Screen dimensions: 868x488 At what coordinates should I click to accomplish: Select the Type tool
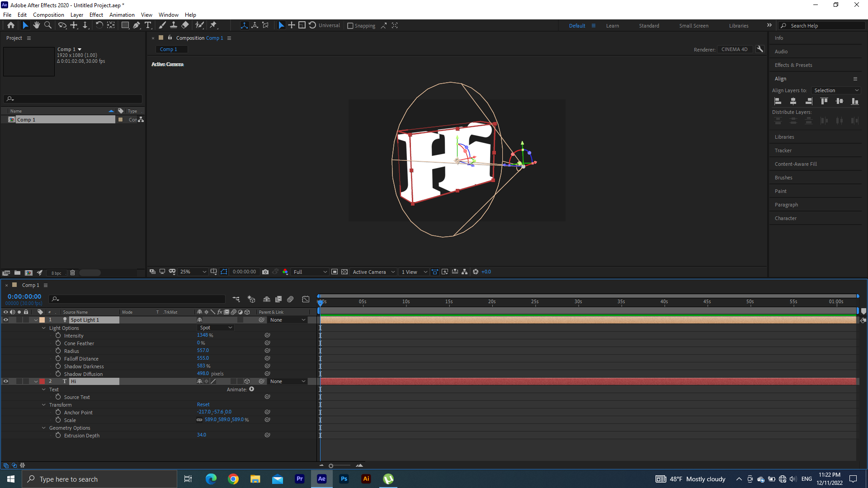point(148,25)
